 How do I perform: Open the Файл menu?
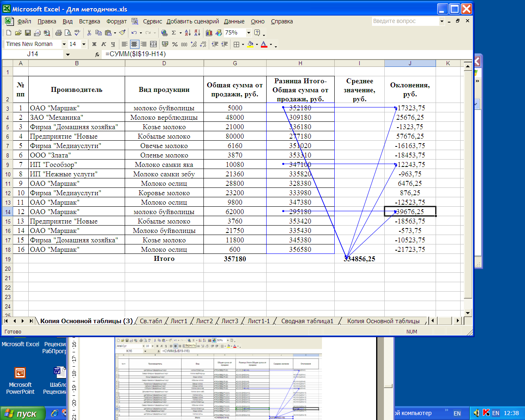coord(24,21)
